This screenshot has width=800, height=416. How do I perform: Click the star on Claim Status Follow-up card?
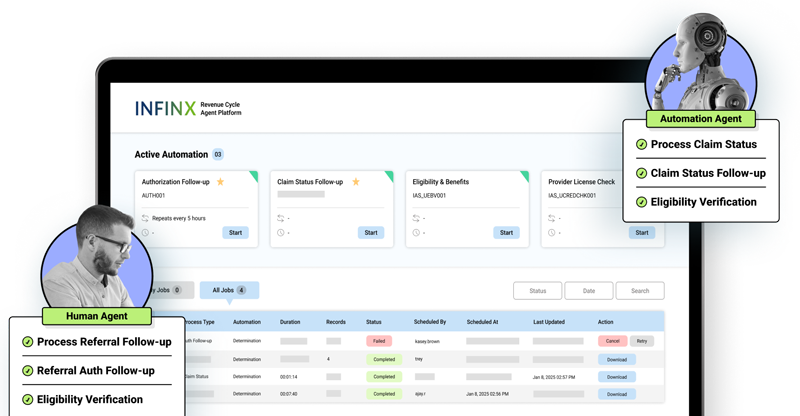click(356, 182)
